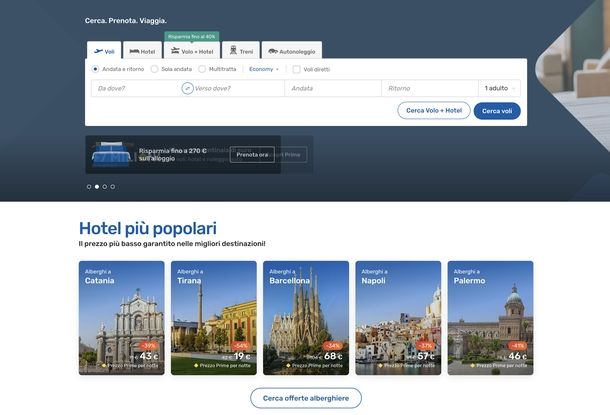Open the Barcellona hotel card

pyautogui.click(x=306, y=317)
